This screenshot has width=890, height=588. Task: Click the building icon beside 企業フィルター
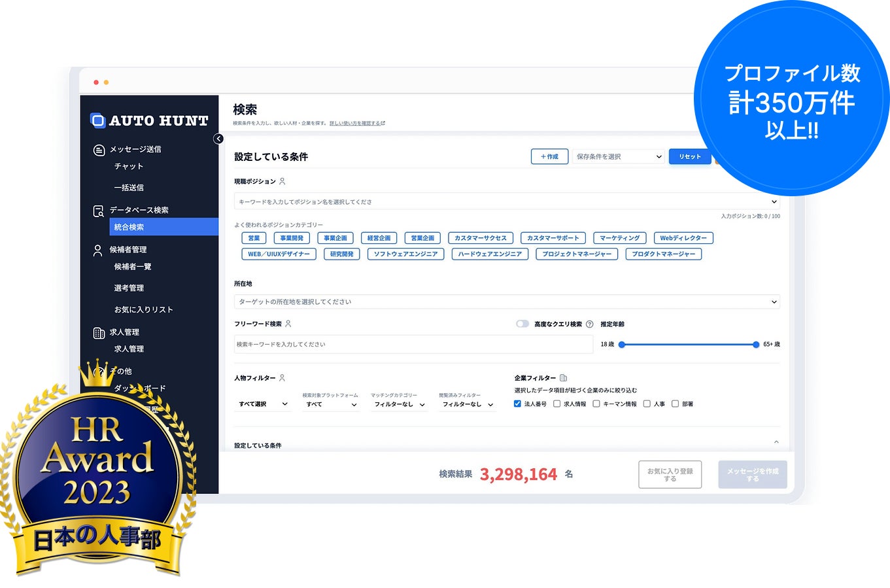(563, 378)
